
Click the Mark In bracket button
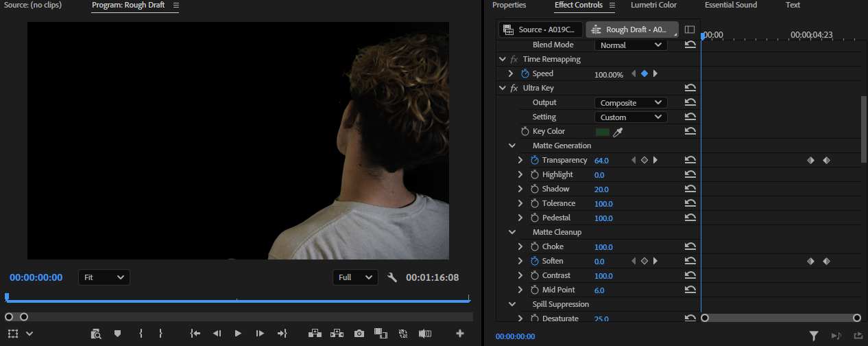141,334
